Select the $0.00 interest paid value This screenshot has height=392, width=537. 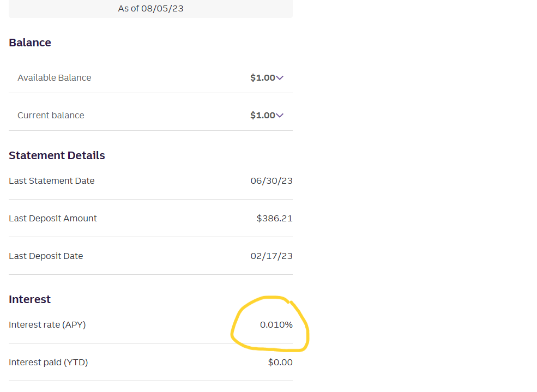tap(280, 363)
